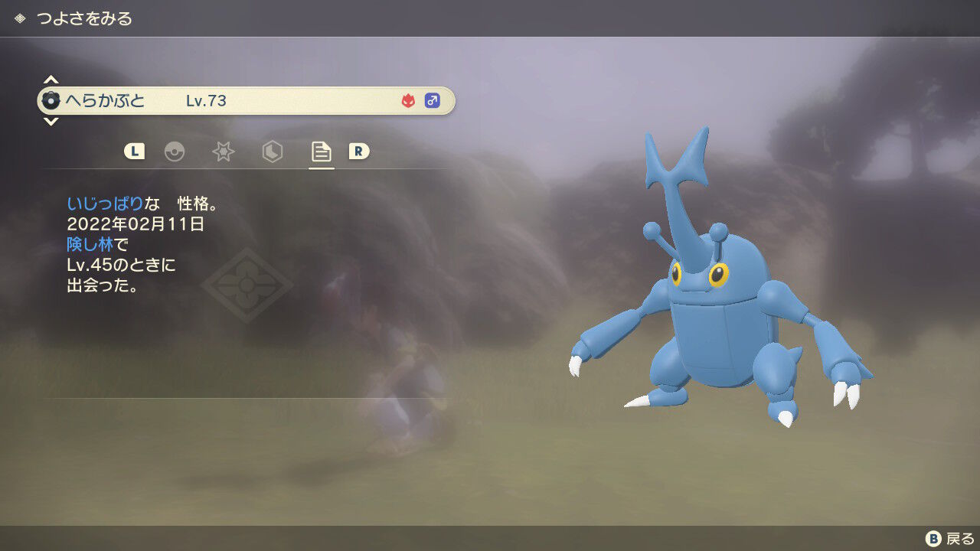Select the down arrow below the name bar
980x551 pixels.
tap(51, 121)
